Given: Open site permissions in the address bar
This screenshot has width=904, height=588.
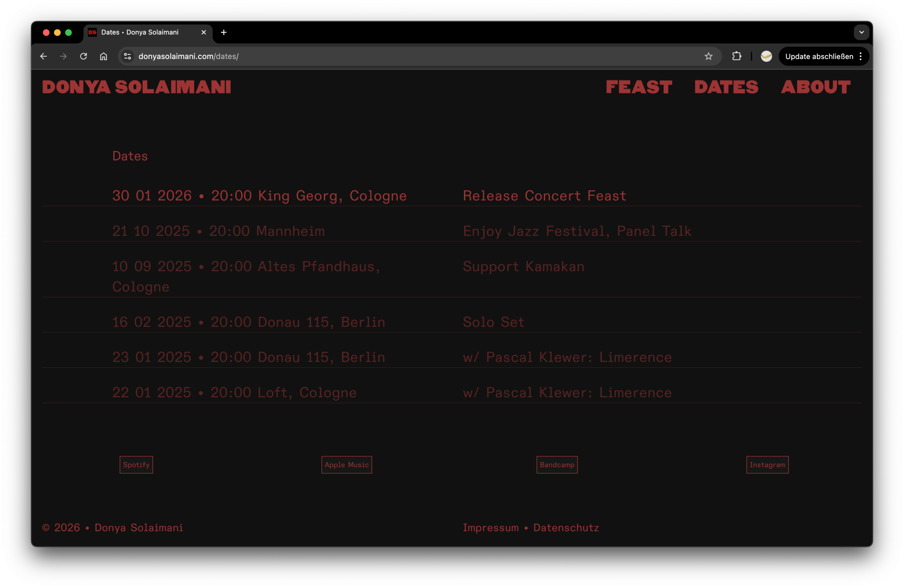Looking at the screenshot, I should click(127, 56).
